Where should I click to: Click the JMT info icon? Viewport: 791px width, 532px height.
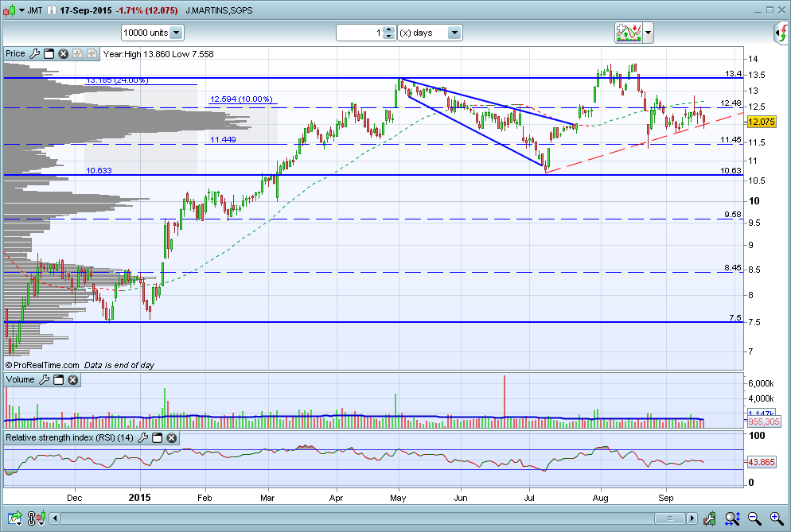pos(52,10)
